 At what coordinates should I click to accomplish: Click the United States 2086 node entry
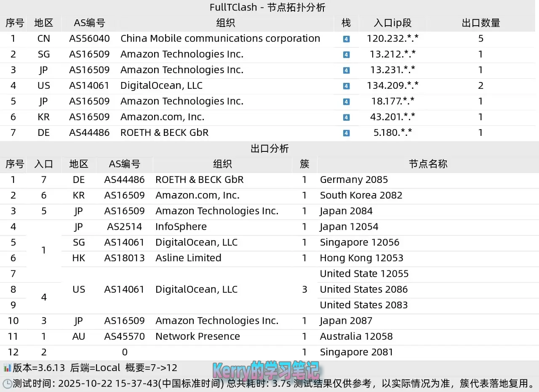point(364,289)
